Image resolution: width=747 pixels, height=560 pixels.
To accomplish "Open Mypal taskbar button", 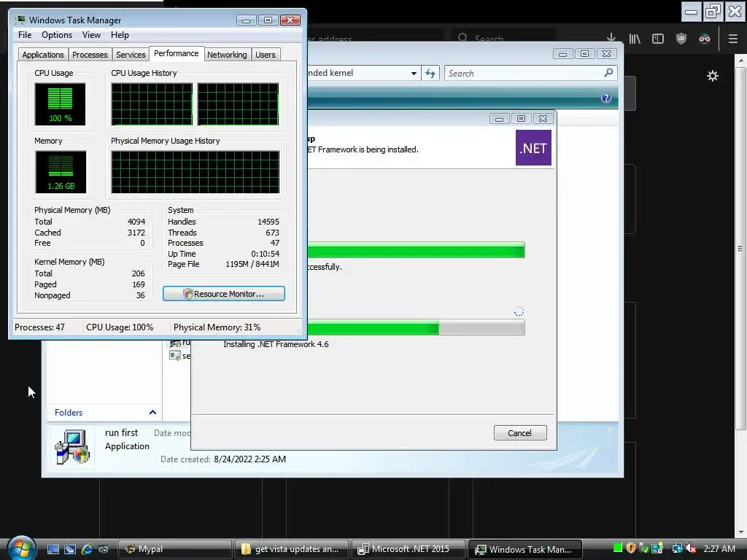I will 175,549.
